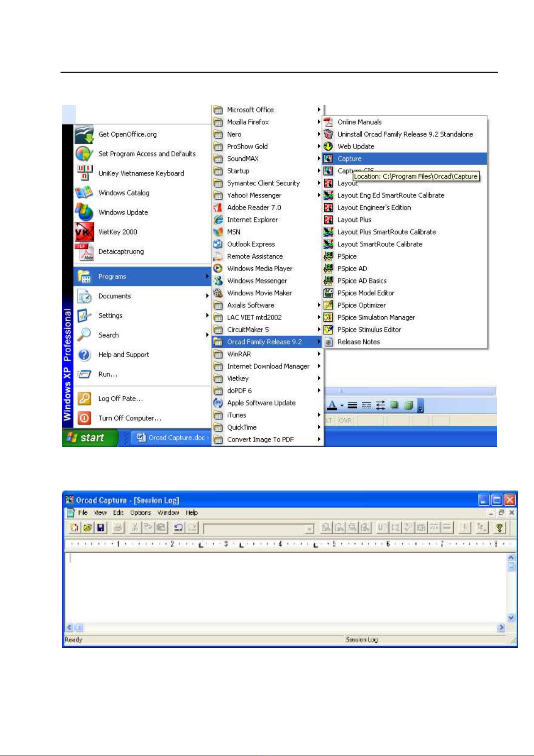Launch Capture from the Orcad submenu
This screenshot has height=756, width=534.
(349, 159)
